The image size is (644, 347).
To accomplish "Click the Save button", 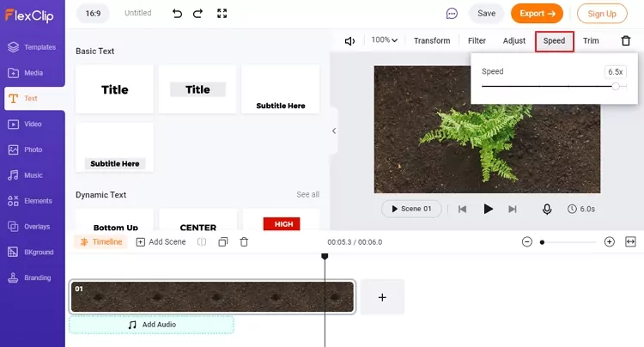I will [x=486, y=14].
